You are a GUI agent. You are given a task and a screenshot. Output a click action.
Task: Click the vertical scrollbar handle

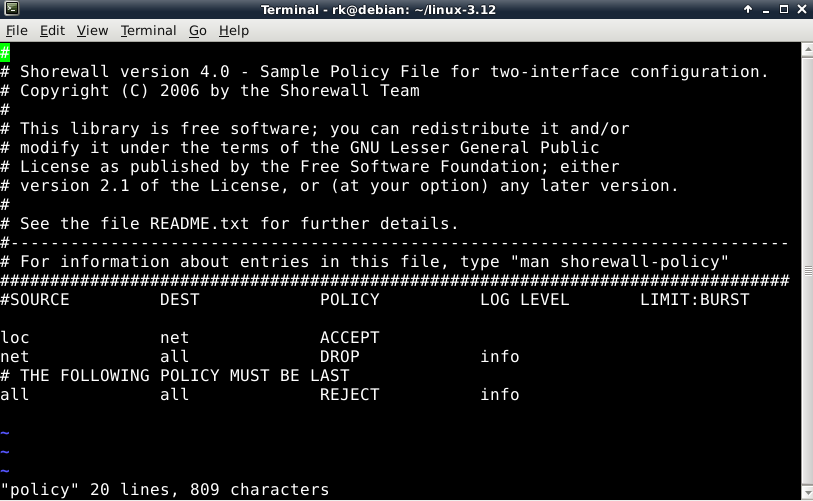tap(807, 270)
